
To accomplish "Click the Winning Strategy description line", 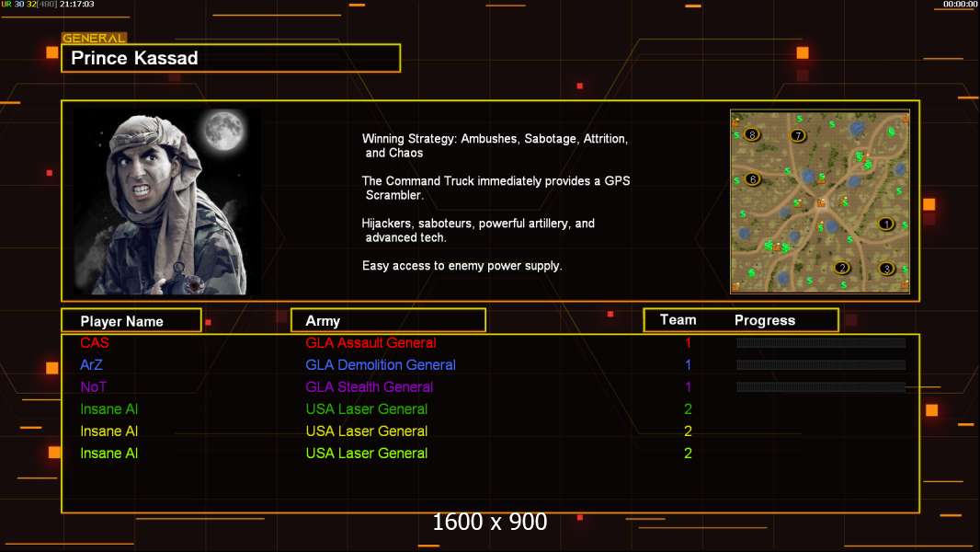I will (495, 145).
